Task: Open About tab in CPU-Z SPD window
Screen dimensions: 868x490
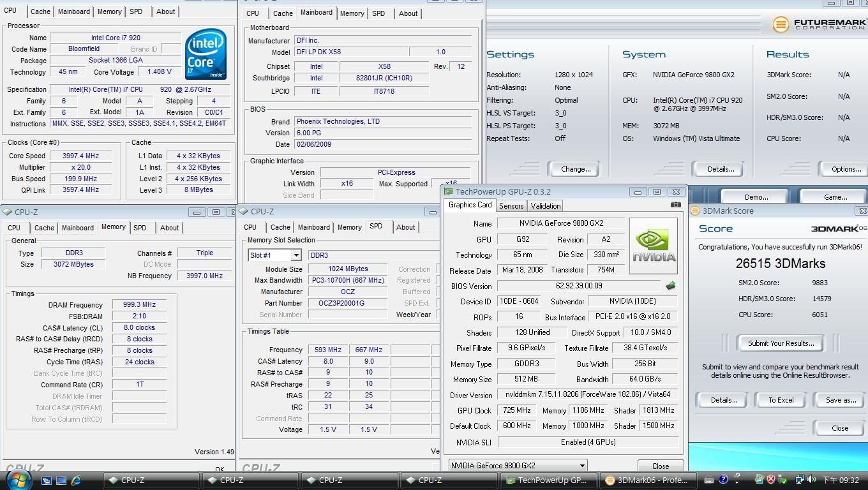Action: click(x=406, y=227)
